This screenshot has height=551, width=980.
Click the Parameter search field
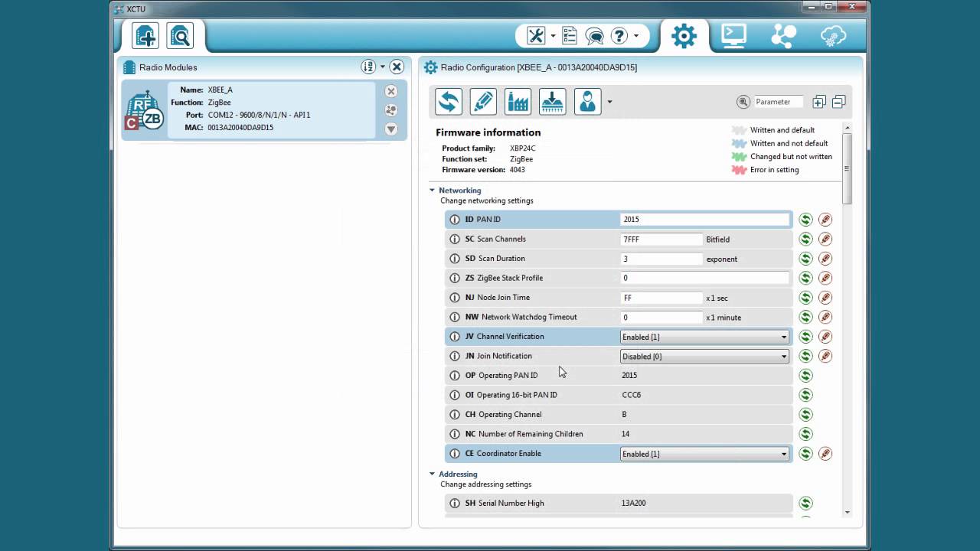pyautogui.click(x=778, y=102)
